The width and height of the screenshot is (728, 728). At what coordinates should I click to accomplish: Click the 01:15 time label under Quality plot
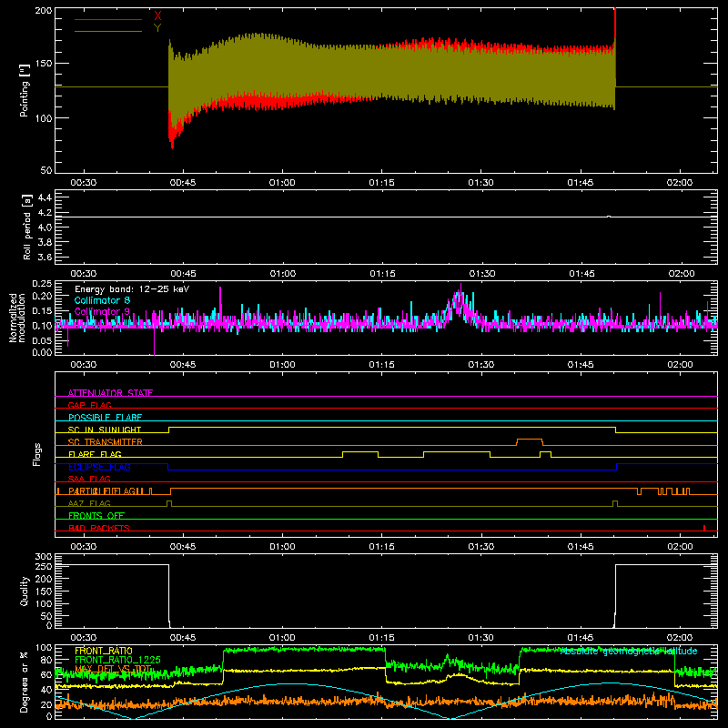pyautogui.click(x=381, y=638)
